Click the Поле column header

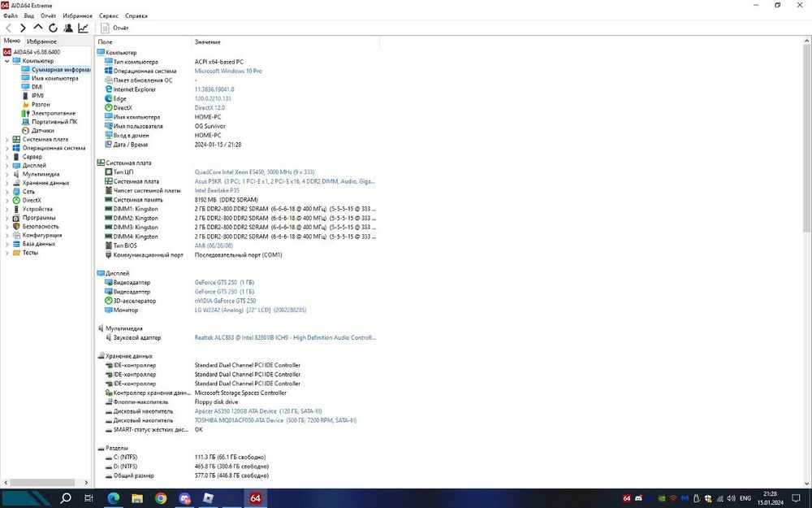pyautogui.click(x=144, y=42)
